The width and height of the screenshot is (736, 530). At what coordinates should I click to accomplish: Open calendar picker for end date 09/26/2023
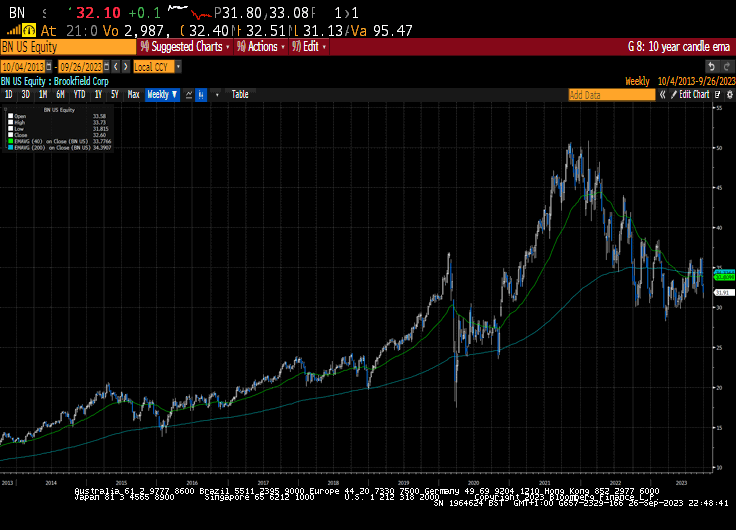[107, 67]
